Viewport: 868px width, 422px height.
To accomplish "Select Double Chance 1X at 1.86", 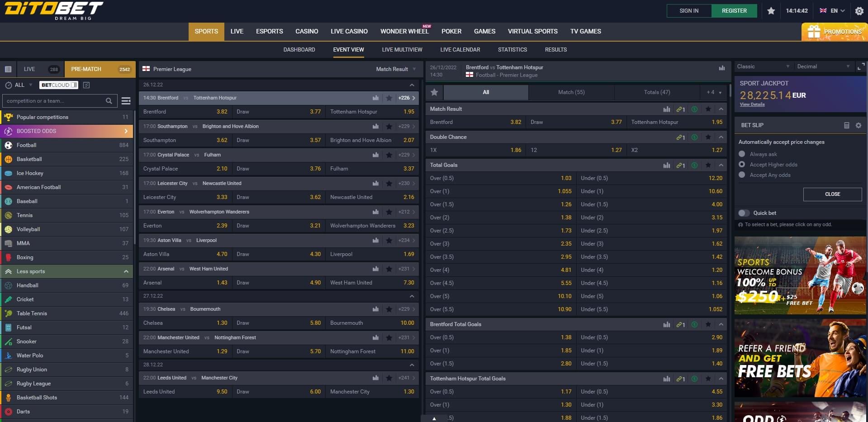I will (x=475, y=150).
